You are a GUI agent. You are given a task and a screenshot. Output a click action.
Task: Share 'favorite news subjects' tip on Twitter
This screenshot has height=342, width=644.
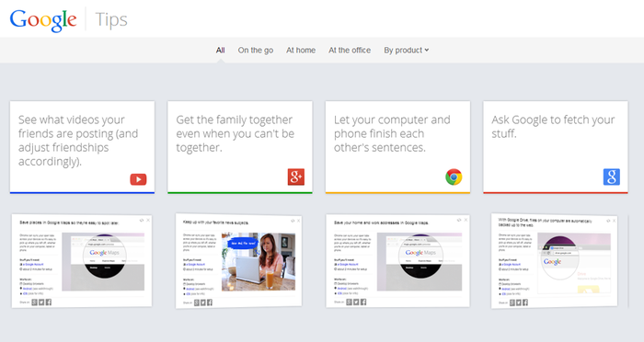point(203,302)
